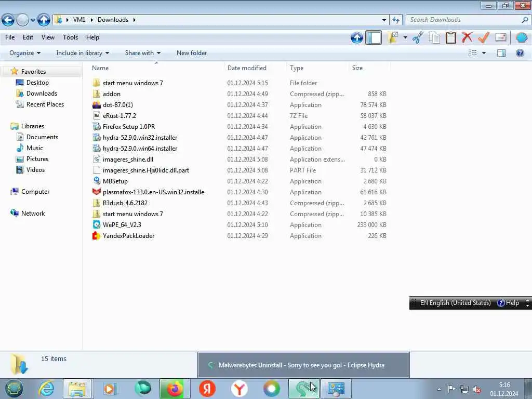
Task: Select Music library in sidebar
Action: (35, 148)
